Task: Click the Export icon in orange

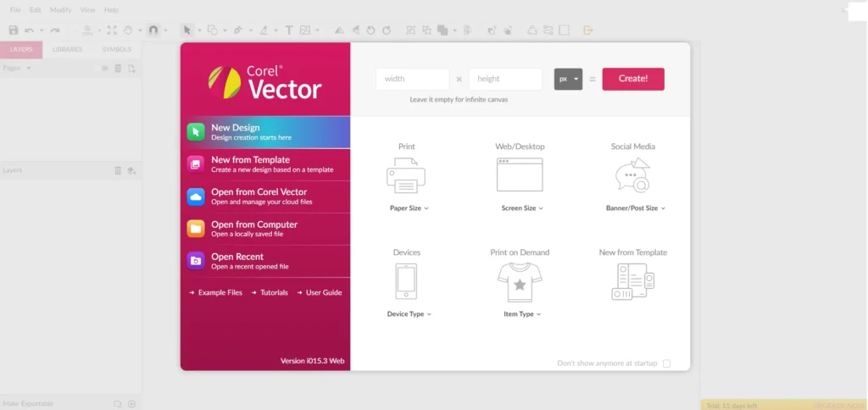Action: [588, 30]
